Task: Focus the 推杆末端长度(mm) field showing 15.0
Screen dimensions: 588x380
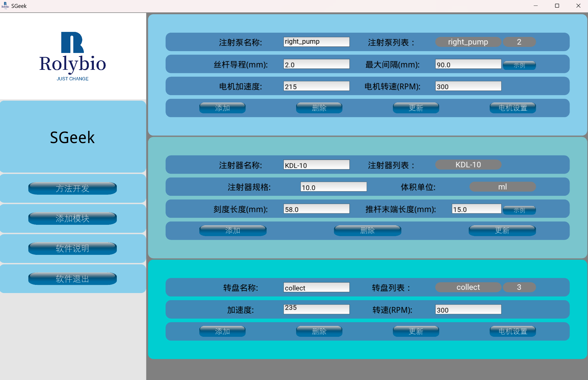Action: (x=476, y=209)
